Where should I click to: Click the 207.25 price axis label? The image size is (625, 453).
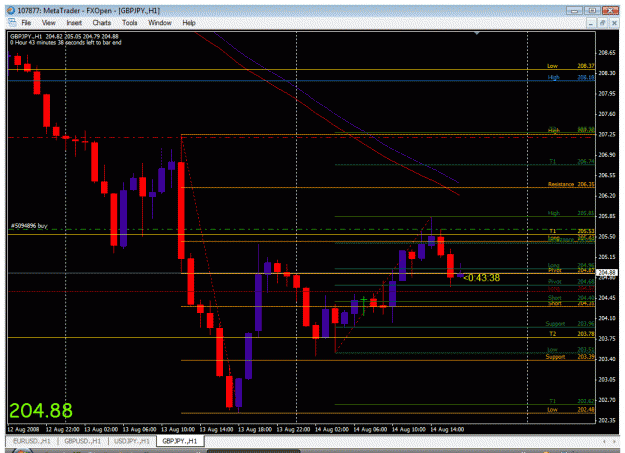pyautogui.click(x=607, y=134)
